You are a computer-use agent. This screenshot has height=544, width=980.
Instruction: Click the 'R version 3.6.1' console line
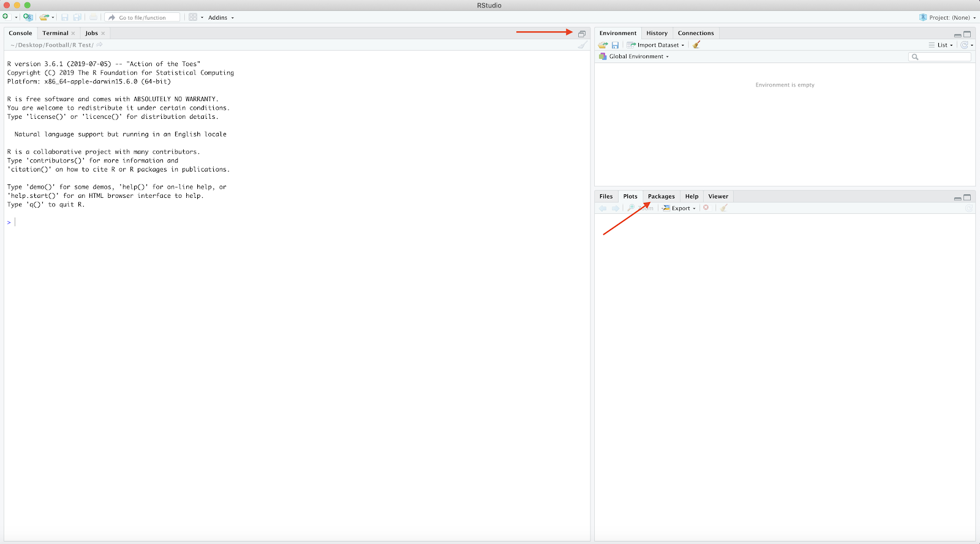104,64
